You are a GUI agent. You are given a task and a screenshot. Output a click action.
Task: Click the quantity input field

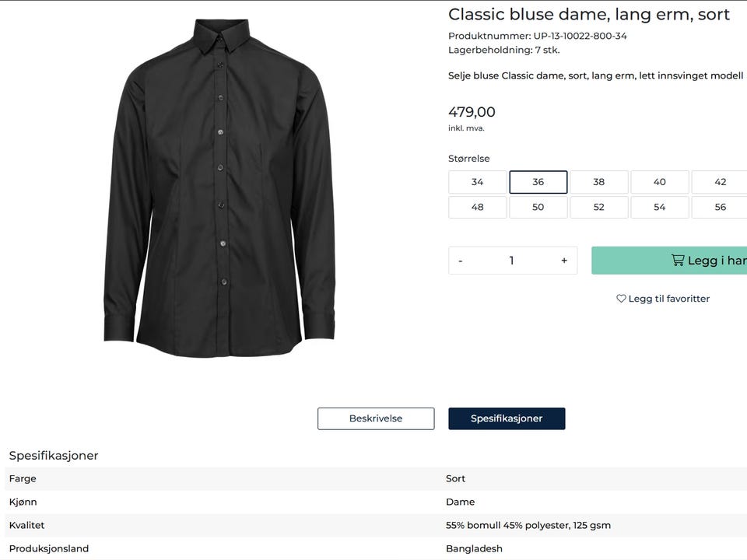[511, 261]
